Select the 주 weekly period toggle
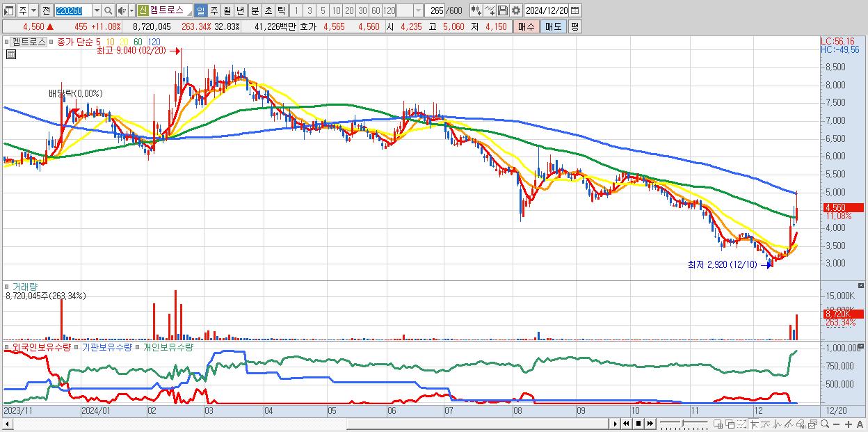 click(214, 10)
